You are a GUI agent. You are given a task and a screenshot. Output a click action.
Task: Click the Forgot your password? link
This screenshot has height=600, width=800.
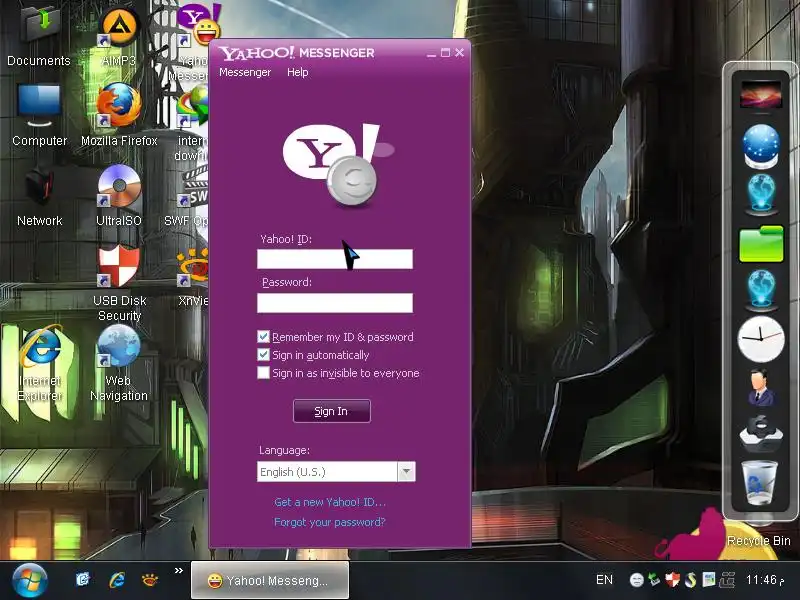pos(330,522)
